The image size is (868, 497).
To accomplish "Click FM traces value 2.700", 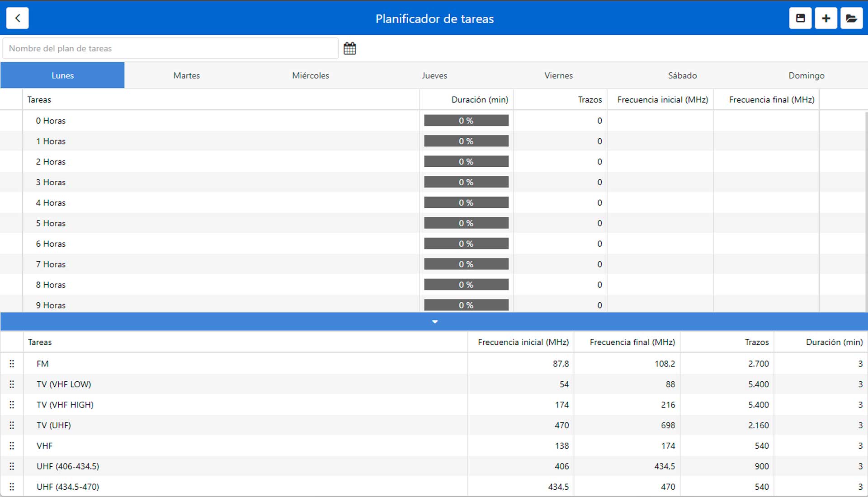I will pos(758,364).
